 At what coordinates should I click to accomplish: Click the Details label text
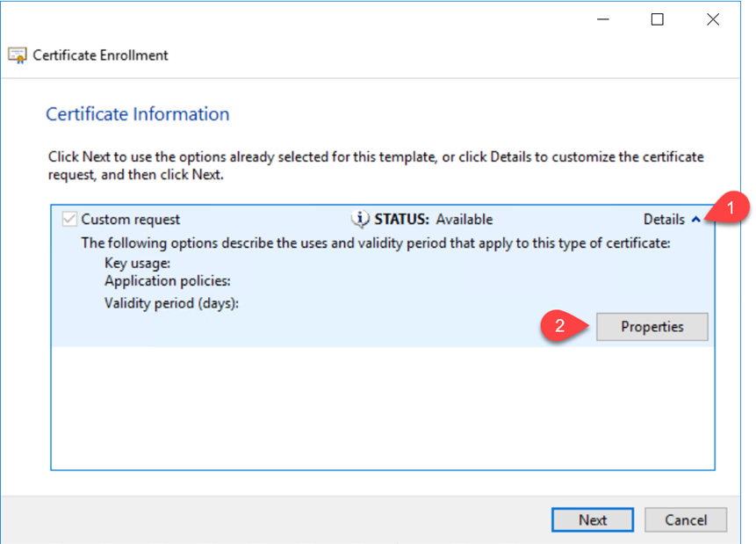[x=664, y=220]
